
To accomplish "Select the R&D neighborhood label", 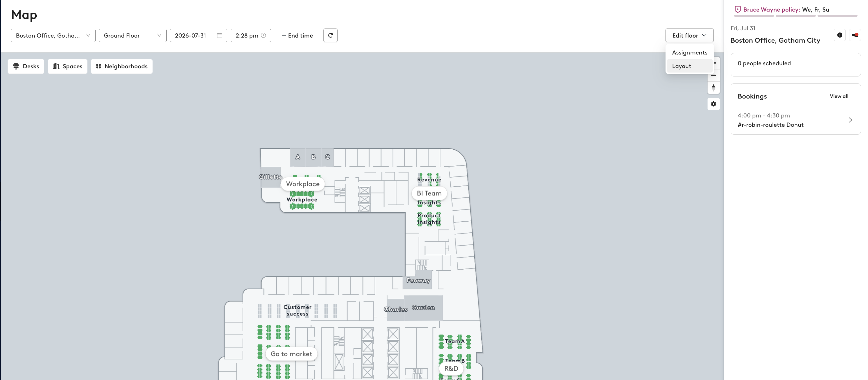I will tap(451, 368).
